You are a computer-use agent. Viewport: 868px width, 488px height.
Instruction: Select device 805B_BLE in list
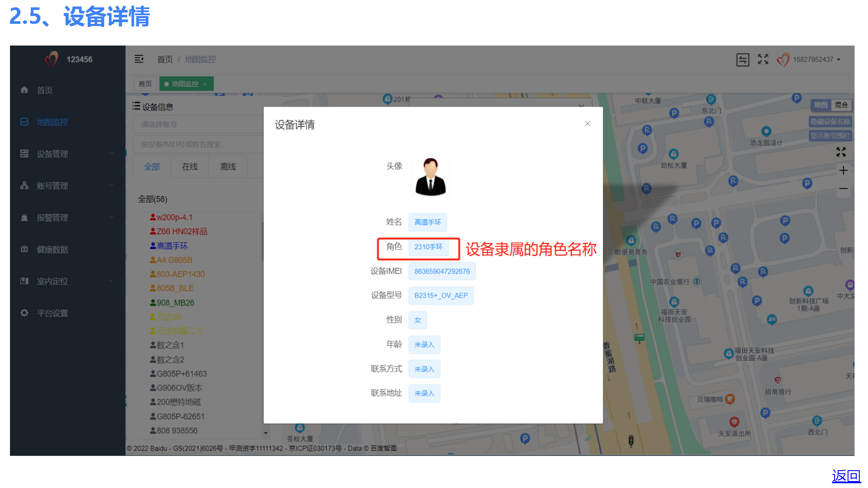click(x=172, y=288)
